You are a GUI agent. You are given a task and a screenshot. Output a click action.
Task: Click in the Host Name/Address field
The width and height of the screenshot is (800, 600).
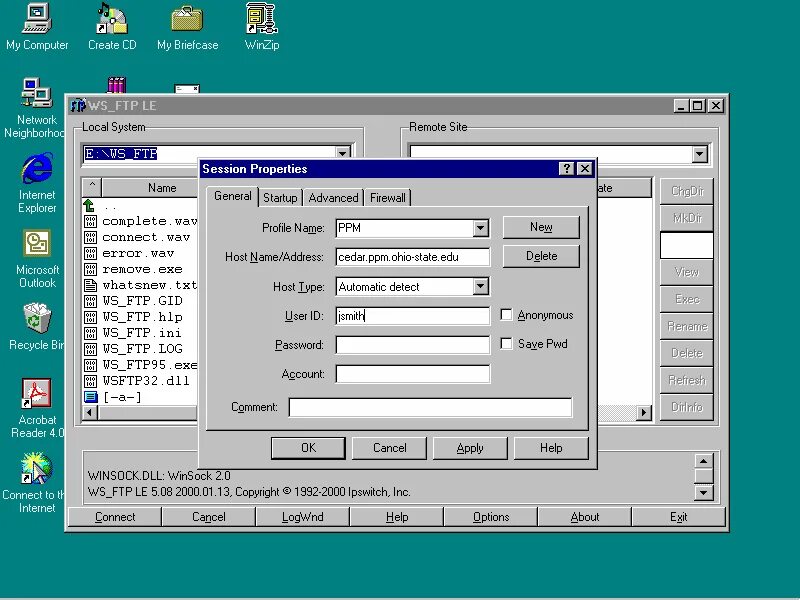pyautogui.click(x=412, y=257)
